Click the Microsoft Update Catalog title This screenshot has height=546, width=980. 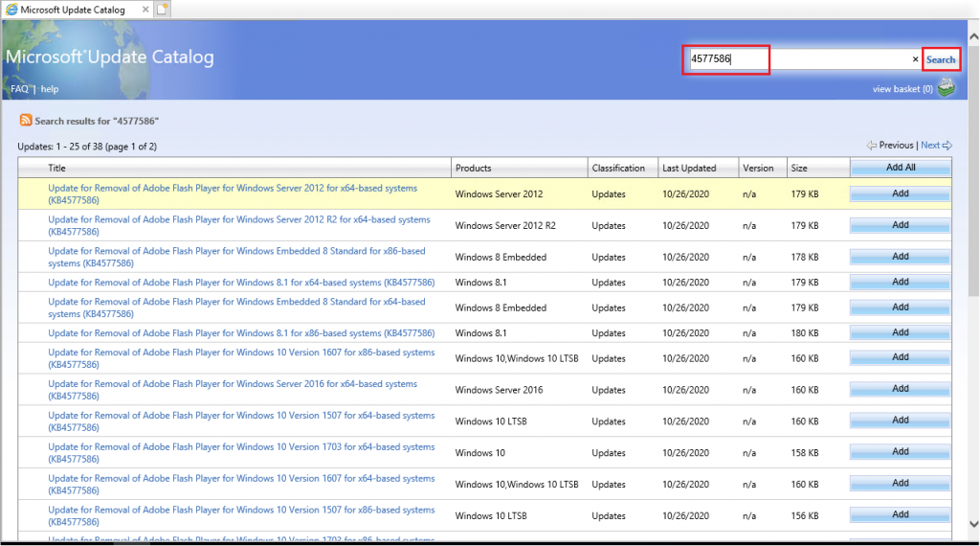tap(110, 57)
